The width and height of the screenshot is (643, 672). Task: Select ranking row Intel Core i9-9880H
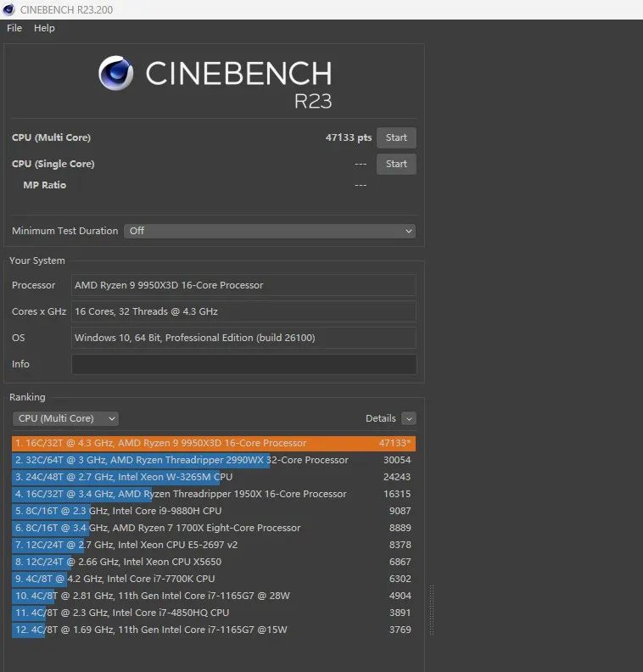tap(214, 511)
